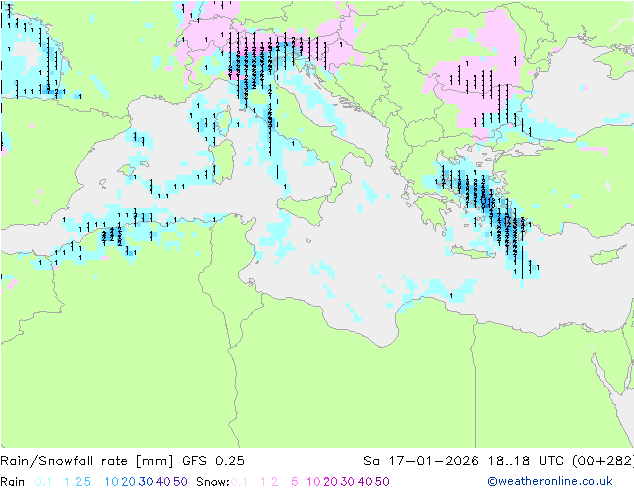The image size is (634, 490).
Task: Click rain legend value 30
Action: pos(146,482)
